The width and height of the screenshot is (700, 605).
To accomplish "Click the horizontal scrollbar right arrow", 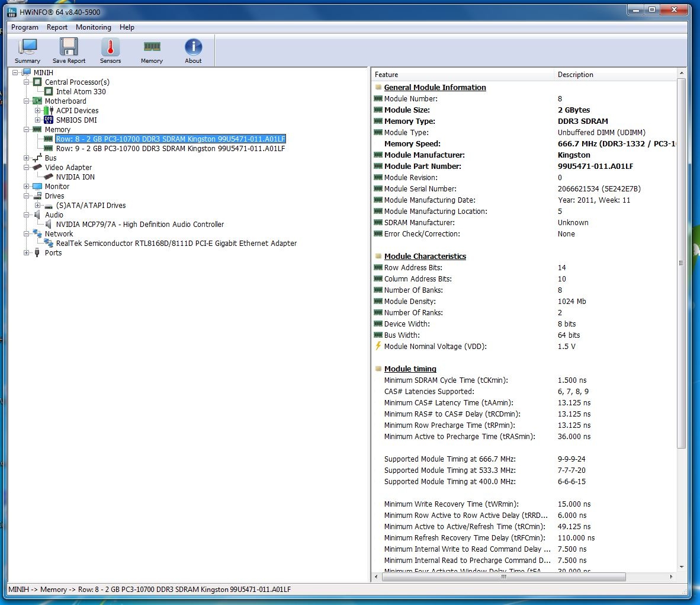I will [671, 577].
